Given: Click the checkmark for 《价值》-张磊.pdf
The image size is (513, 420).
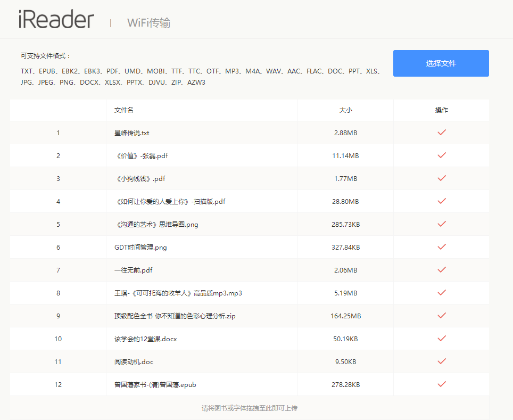Looking at the screenshot, I should tap(442, 155).
